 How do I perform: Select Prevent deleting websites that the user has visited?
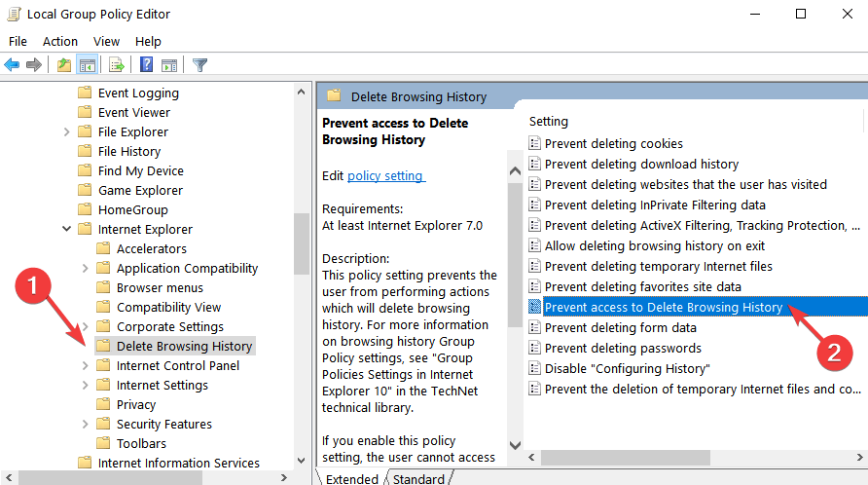685,184
